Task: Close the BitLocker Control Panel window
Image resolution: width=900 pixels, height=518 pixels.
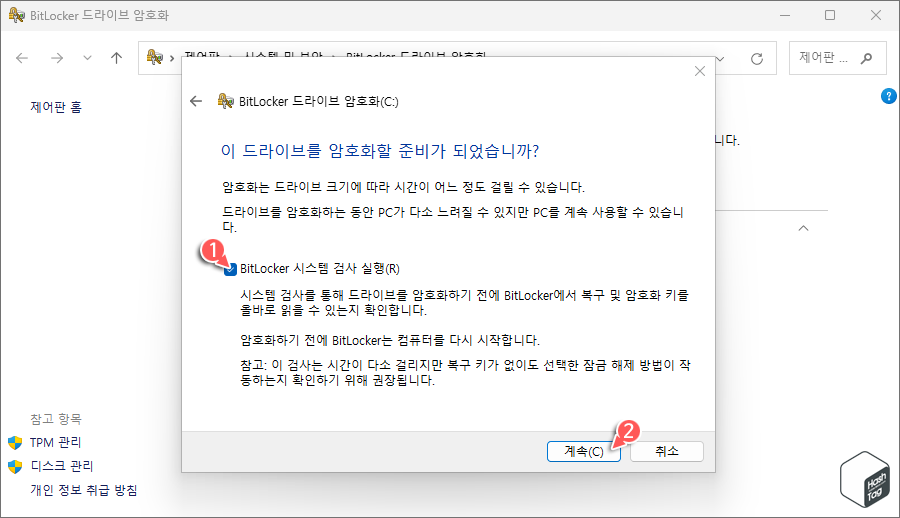Action: coord(876,16)
